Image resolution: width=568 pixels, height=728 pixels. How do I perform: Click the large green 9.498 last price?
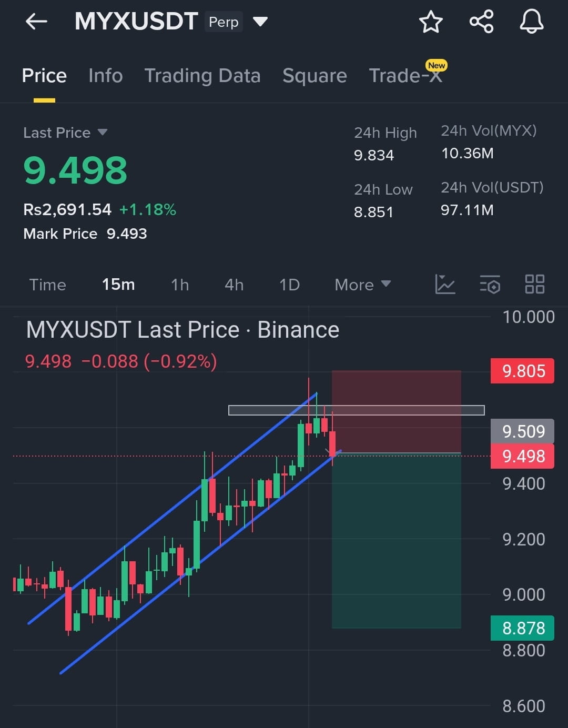75,170
